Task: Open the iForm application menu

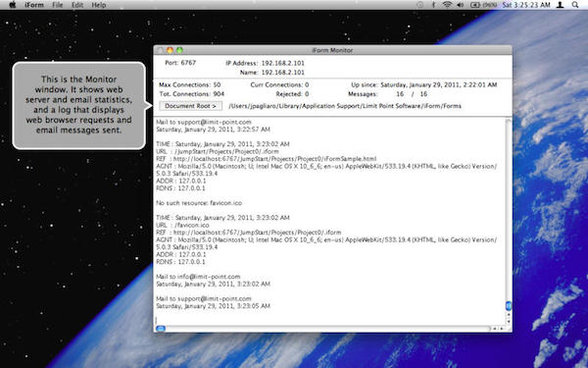Action: 34,5
